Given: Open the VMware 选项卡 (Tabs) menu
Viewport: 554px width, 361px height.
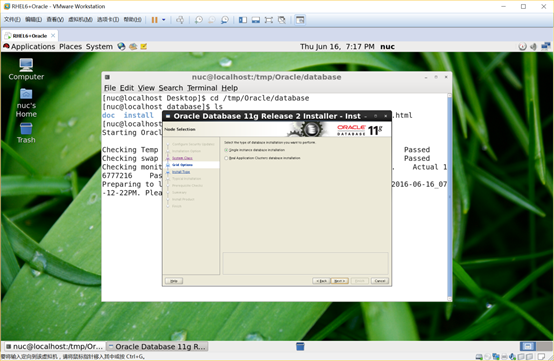Looking at the screenshot, I should [108, 19].
